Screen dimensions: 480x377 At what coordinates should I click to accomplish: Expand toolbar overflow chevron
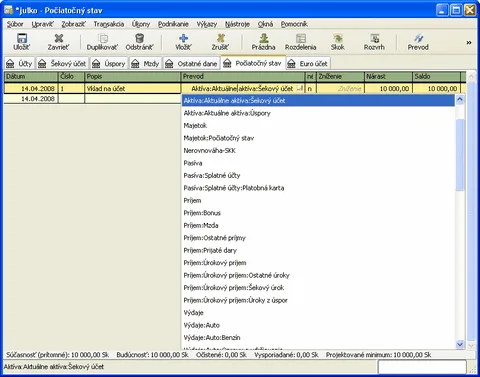[x=469, y=42]
